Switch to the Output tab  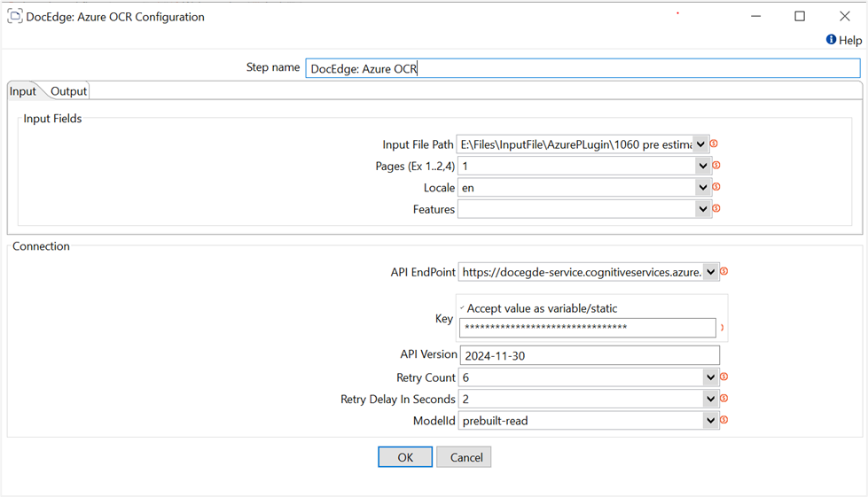click(68, 91)
